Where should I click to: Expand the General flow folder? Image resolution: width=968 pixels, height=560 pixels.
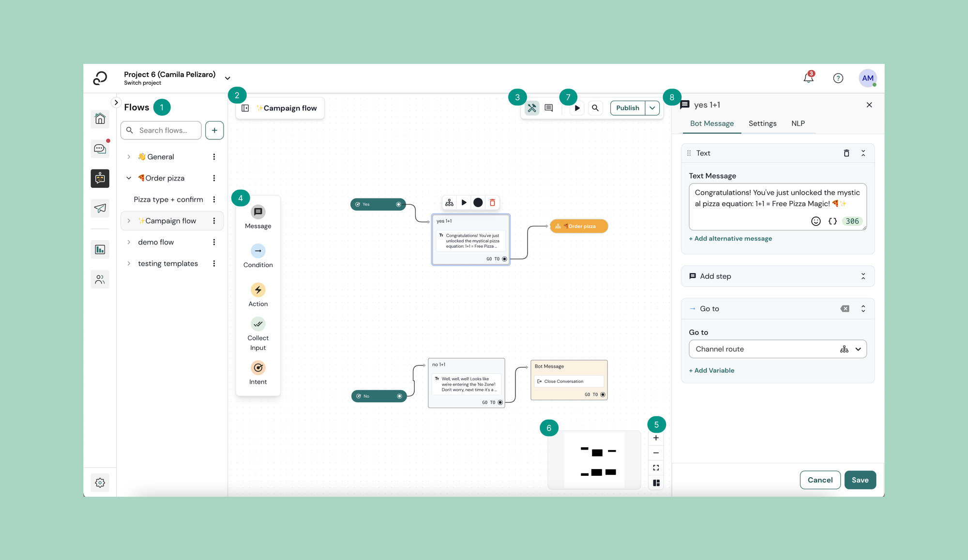tap(129, 157)
